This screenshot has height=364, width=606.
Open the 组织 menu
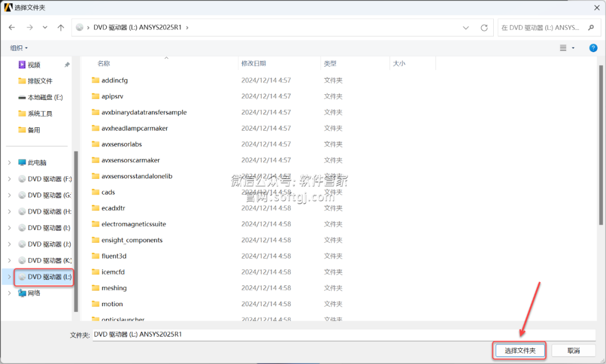point(19,48)
